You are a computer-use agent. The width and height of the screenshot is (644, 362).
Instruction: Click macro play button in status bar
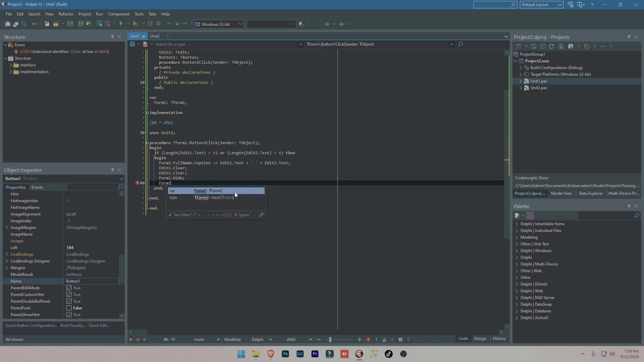[131, 339]
